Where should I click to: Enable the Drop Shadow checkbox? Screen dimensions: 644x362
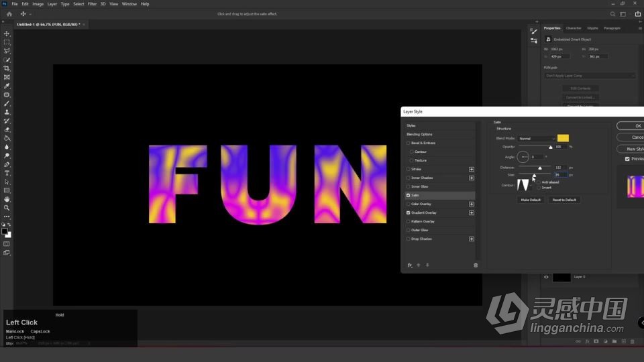click(409, 239)
